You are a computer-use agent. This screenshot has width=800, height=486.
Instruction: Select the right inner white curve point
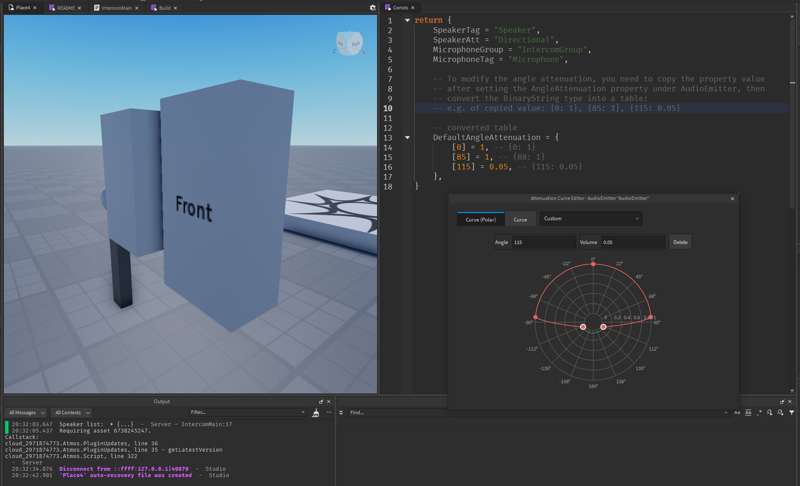(x=604, y=327)
